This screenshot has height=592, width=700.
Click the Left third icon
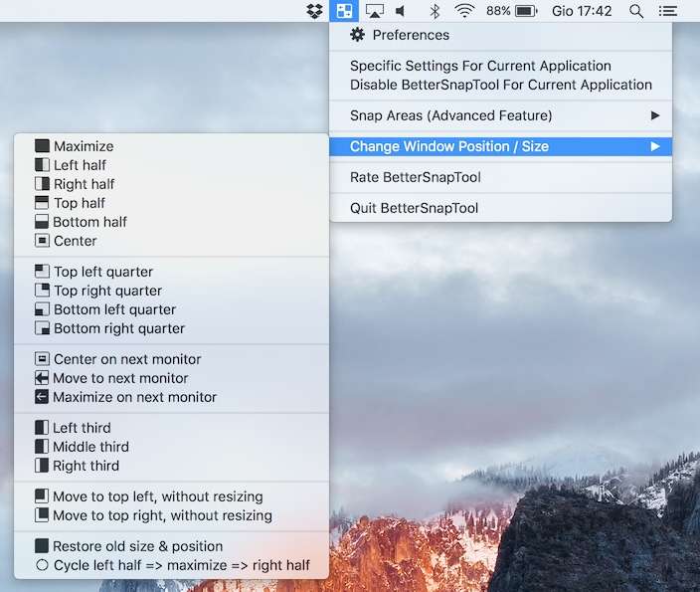(42, 428)
